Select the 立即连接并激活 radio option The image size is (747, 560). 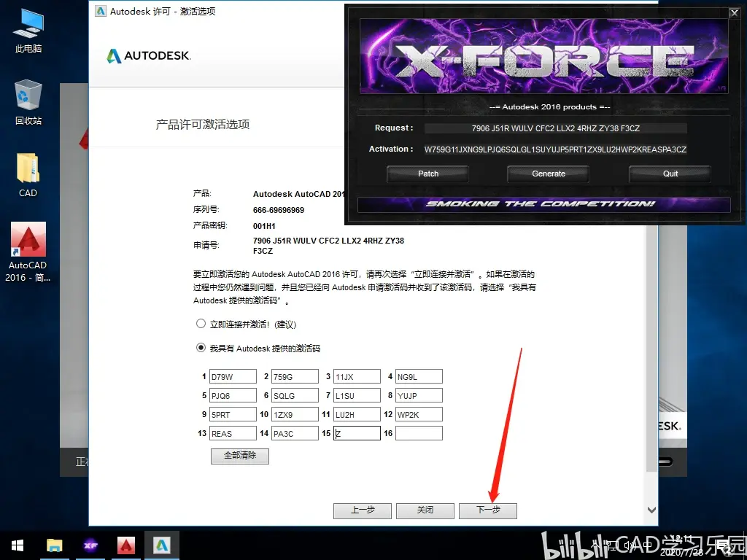point(201,324)
